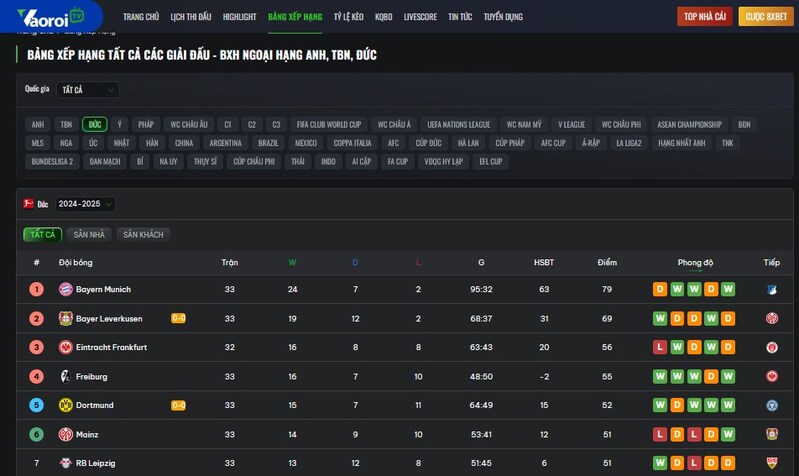Select the ASEAN CHAMPIONSHIP filter
Image resolution: width=799 pixels, height=476 pixels.
pos(689,124)
